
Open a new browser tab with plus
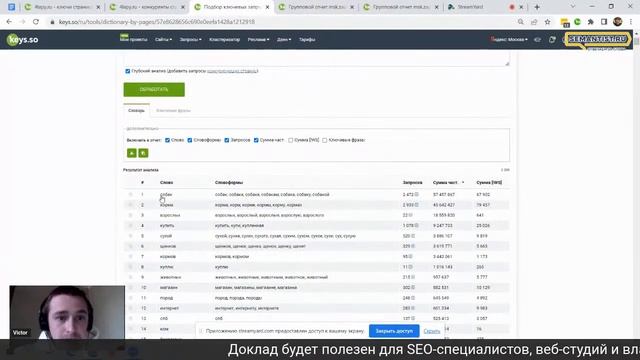point(537,7)
